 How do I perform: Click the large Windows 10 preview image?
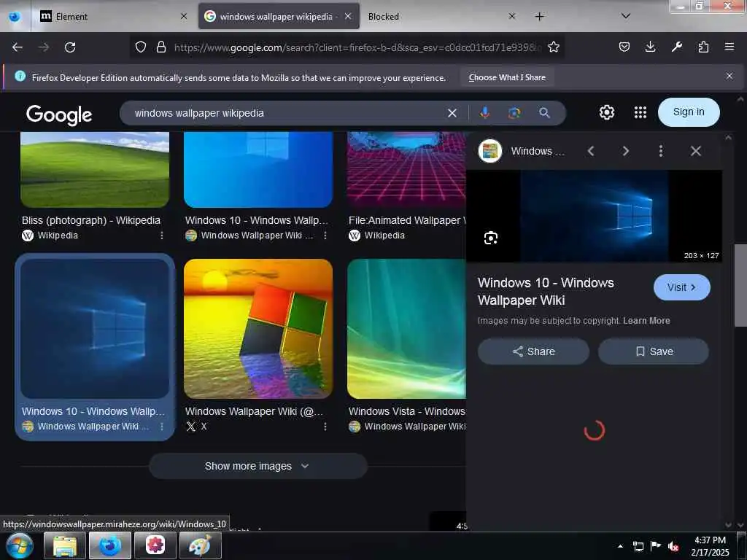pyautogui.click(x=594, y=216)
